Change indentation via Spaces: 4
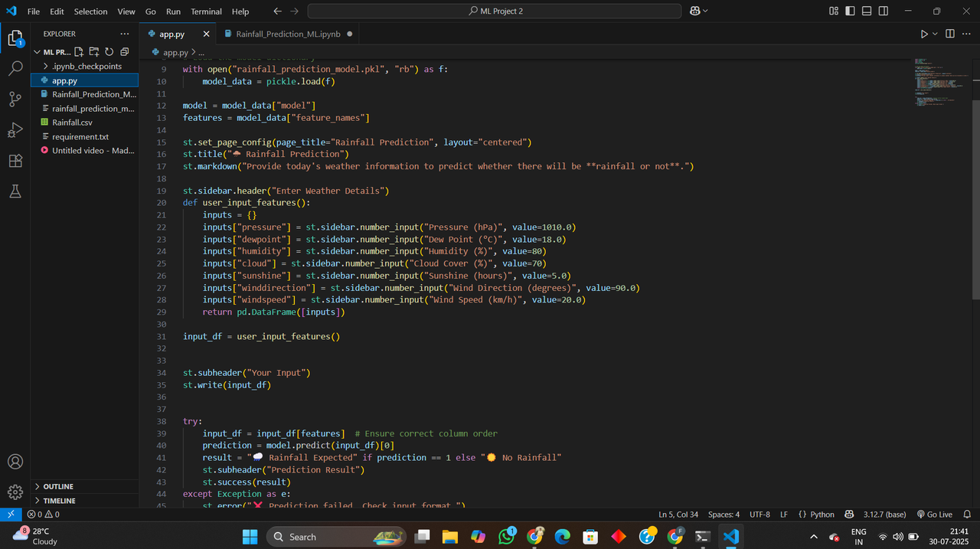Screen dimensions: 980x549 tap(724, 515)
